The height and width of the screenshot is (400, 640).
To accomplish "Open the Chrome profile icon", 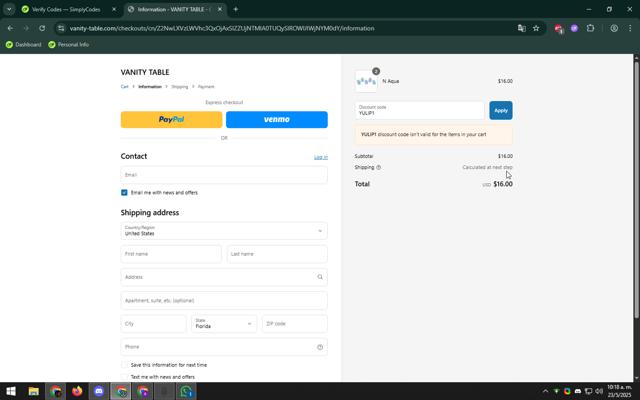I will [614, 28].
